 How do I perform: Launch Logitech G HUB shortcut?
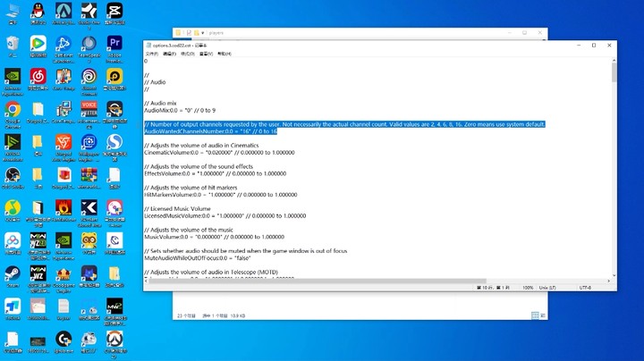[x=64, y=341]
